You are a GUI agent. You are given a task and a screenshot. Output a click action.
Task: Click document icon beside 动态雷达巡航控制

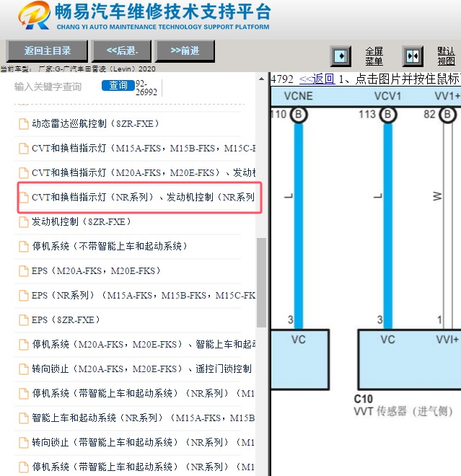click(x=24, y=124)
